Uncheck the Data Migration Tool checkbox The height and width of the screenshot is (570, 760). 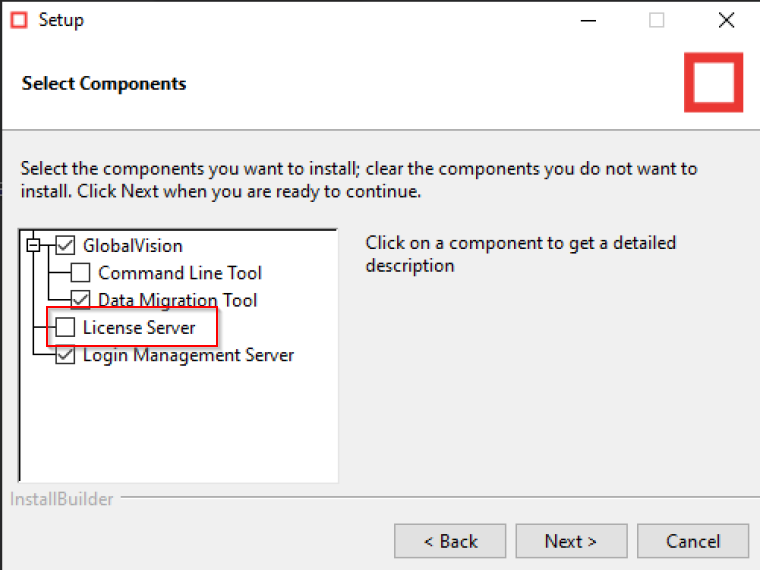[81, 299]
